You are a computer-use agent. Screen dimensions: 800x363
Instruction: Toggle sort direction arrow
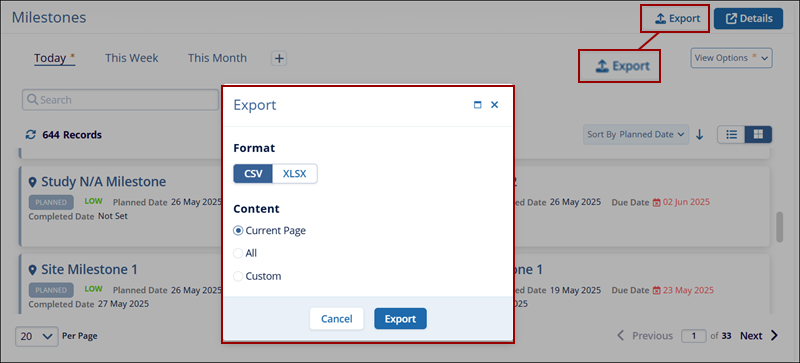coord(700,135)
